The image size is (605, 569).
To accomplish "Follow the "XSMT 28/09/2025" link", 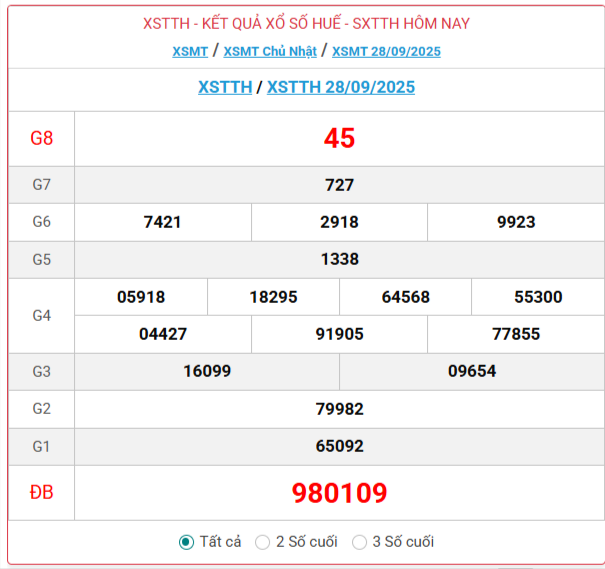I will pyautogui.click(x=386, y=51).
